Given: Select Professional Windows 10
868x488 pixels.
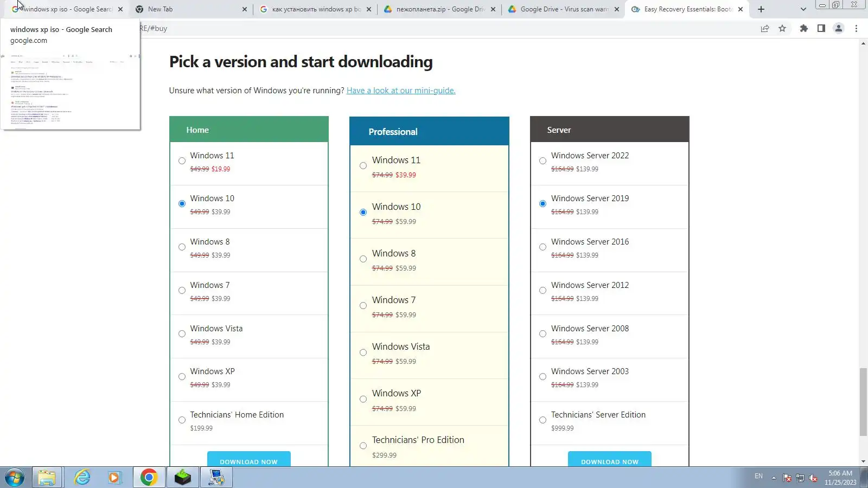Looking at the screenshot, I should [363, 213].
